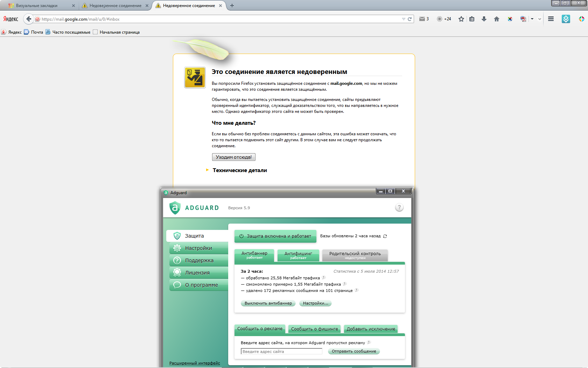The width and height of the screenshot is (588, 368).
Task: Open Поддержка in Adguard sidebar
Action: click(199, 260)
